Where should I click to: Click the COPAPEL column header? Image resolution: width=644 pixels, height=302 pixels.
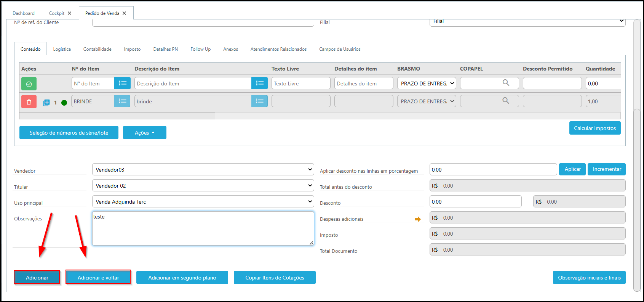tap(471, 69)
